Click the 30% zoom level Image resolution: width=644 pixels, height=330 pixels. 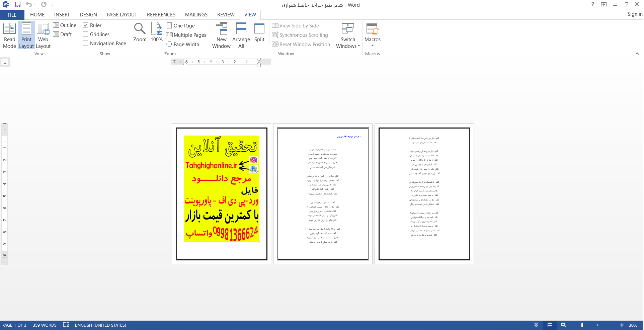click(x=633, y=325)
